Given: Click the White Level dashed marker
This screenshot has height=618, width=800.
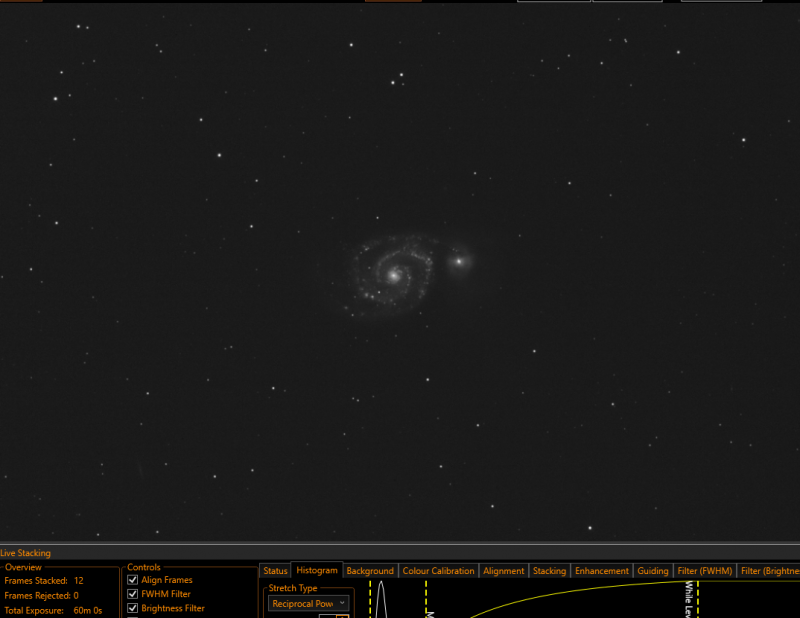Looking at the screenshot, I should (x=697, y=599).
